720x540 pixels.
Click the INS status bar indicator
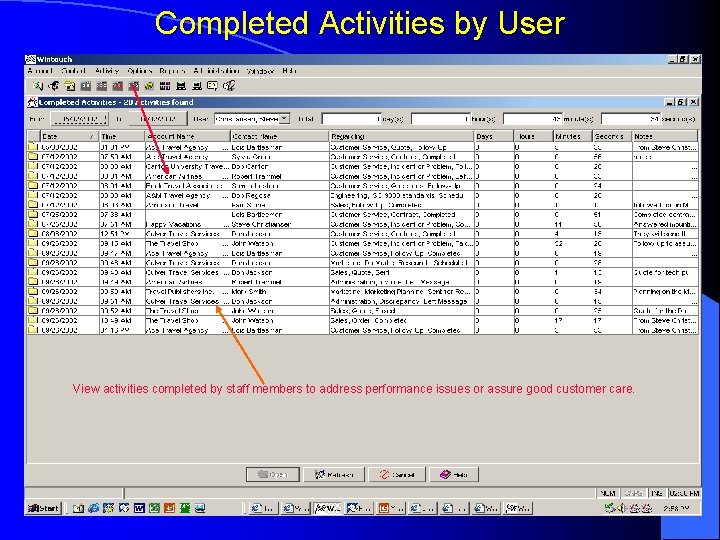657,493
